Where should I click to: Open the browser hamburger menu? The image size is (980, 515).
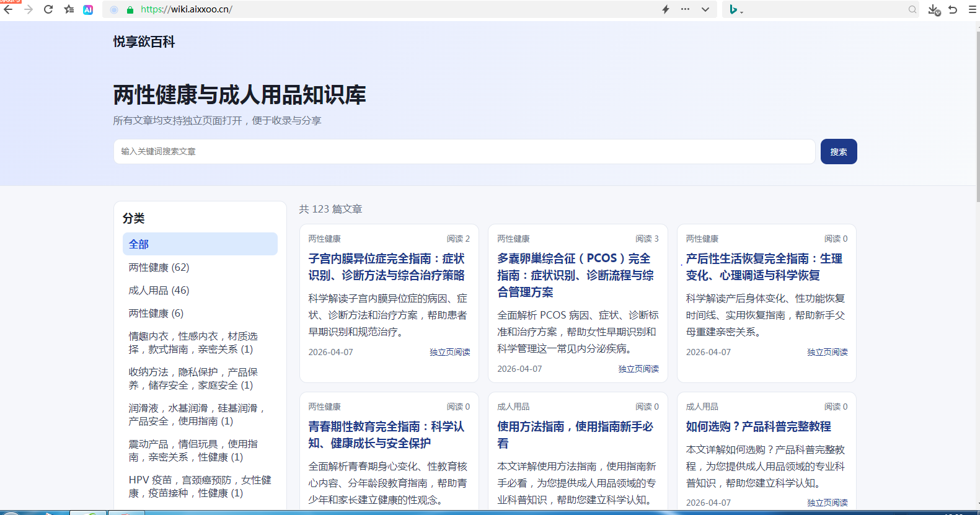click(972, 9)
